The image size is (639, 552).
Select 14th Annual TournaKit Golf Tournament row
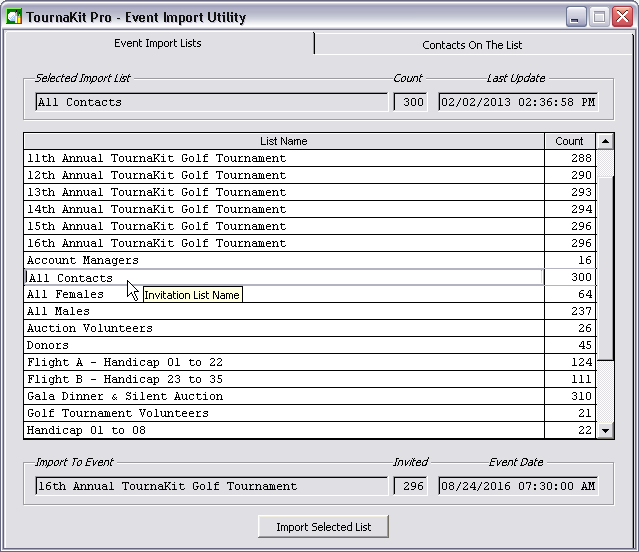coord(284,209)
